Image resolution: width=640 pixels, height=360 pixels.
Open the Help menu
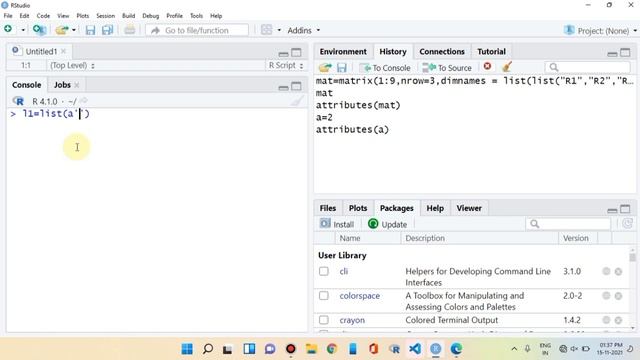216,16
